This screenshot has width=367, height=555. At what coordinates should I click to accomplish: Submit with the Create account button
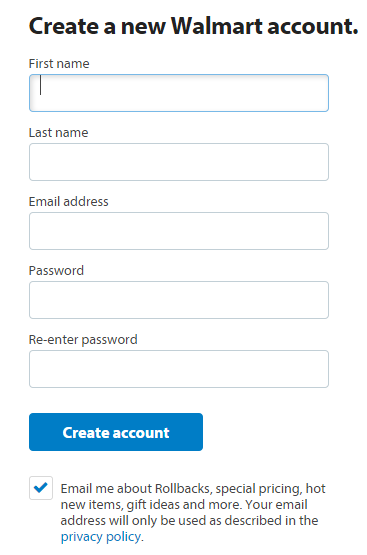pos(116,432)
